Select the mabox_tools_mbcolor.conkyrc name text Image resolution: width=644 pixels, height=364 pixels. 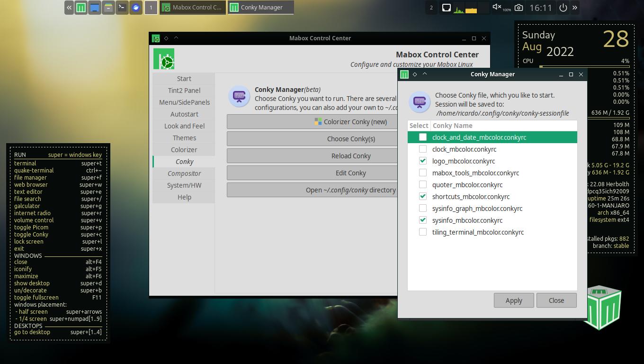pos(475,173)
